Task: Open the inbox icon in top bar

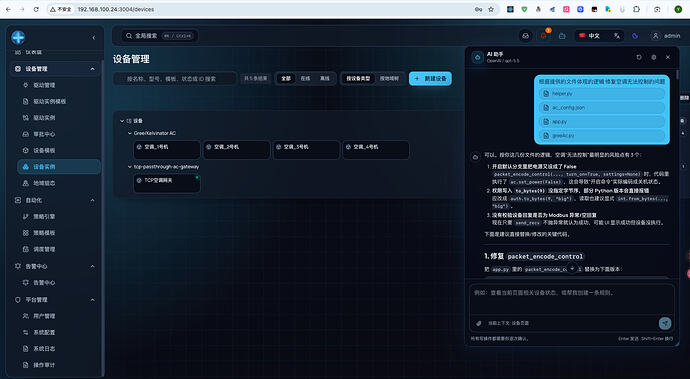Action: point(525,36)
